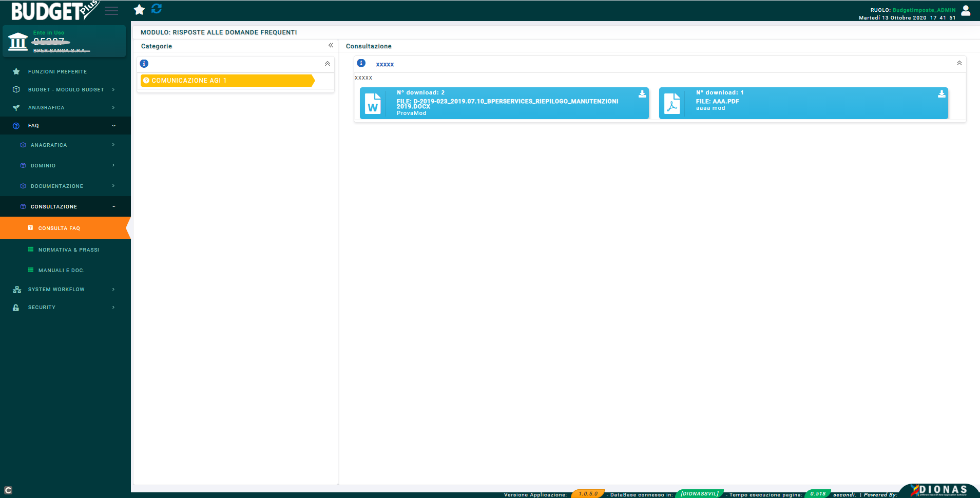Expand Budget - Modulo Budget menu arrow
980x498 pixels.
[113, 90]
